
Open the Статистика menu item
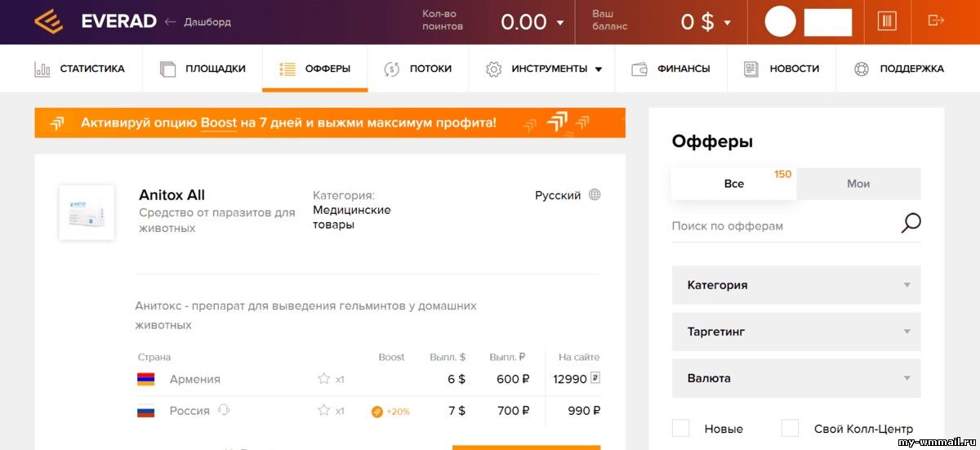(79, 69)
